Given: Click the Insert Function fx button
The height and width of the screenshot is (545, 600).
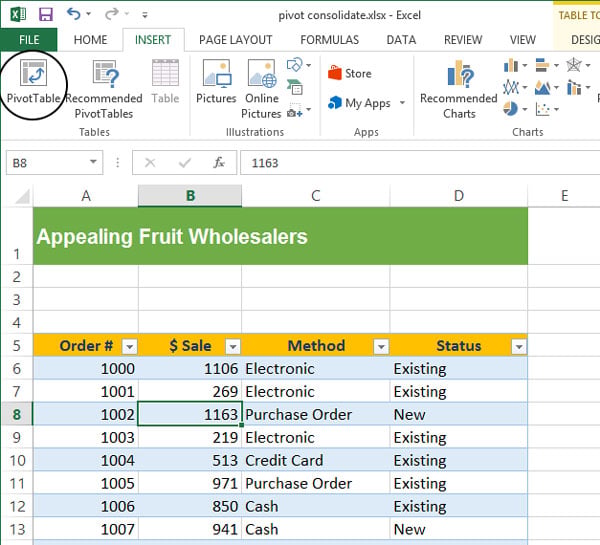Looking at the screenshot, I should (x=219, y=163).
